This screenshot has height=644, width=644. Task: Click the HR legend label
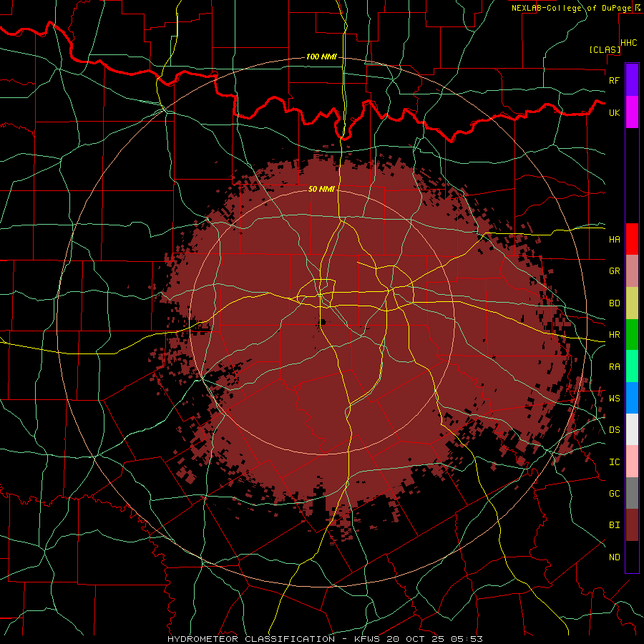tap(614, 335)
